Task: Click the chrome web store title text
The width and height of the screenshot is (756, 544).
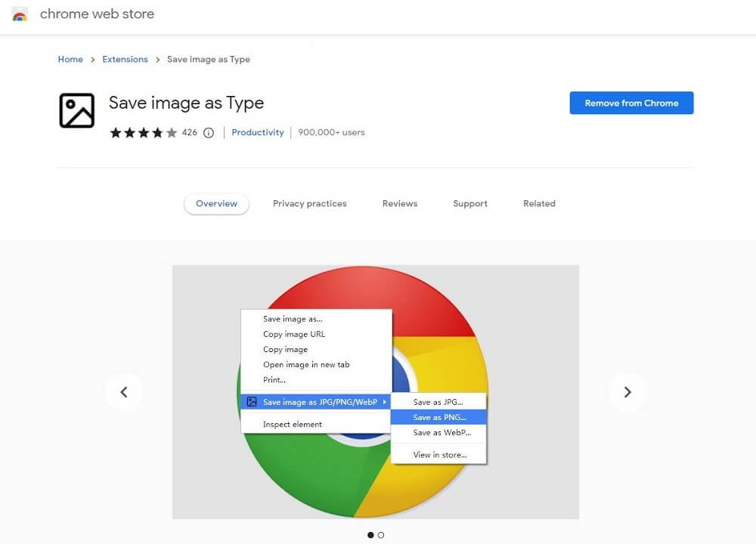Action: pos(97,14)
